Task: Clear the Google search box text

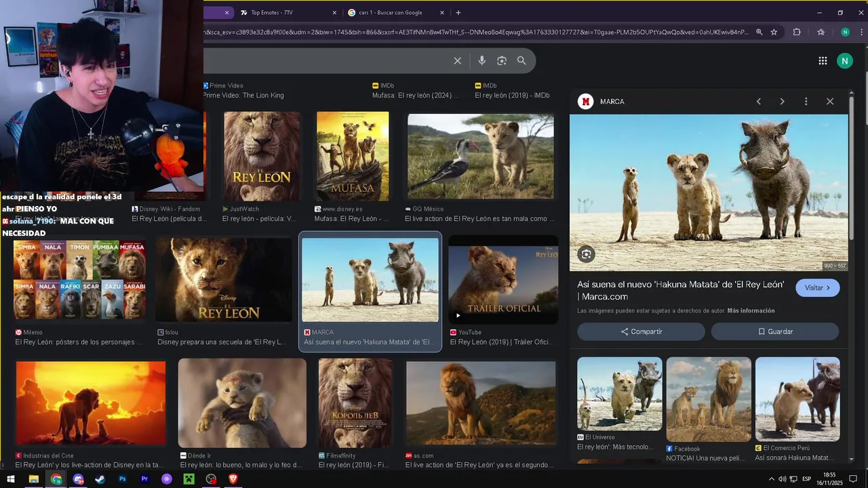Action: click(458, 61)
